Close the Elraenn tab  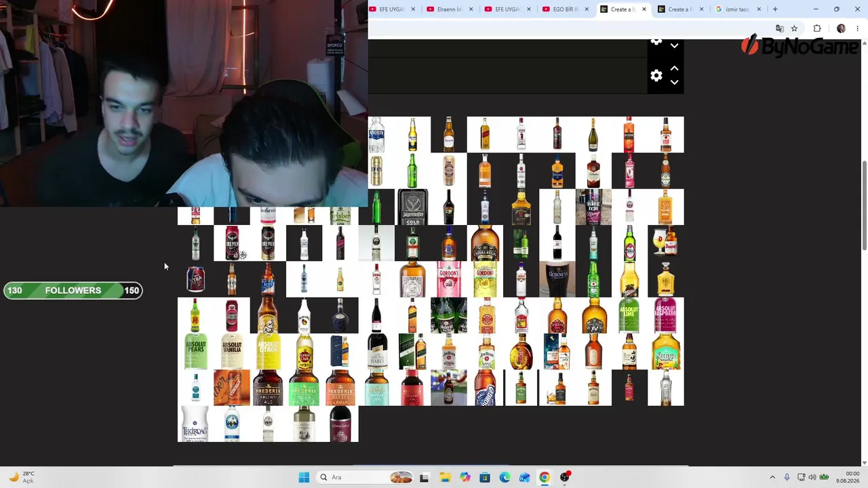point(471,9)
